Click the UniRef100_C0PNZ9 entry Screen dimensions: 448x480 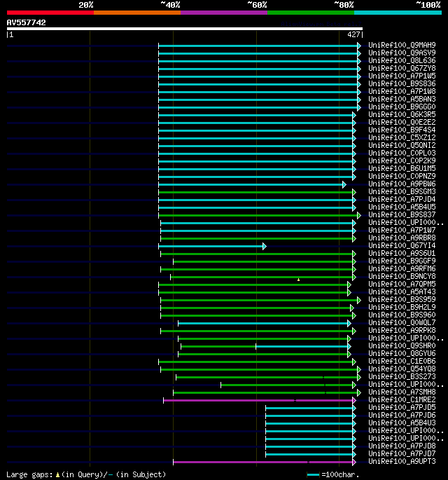coord(402,176)
